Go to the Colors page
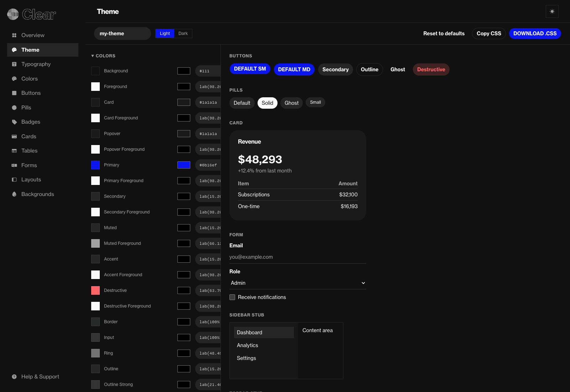 tap(43, 79)
